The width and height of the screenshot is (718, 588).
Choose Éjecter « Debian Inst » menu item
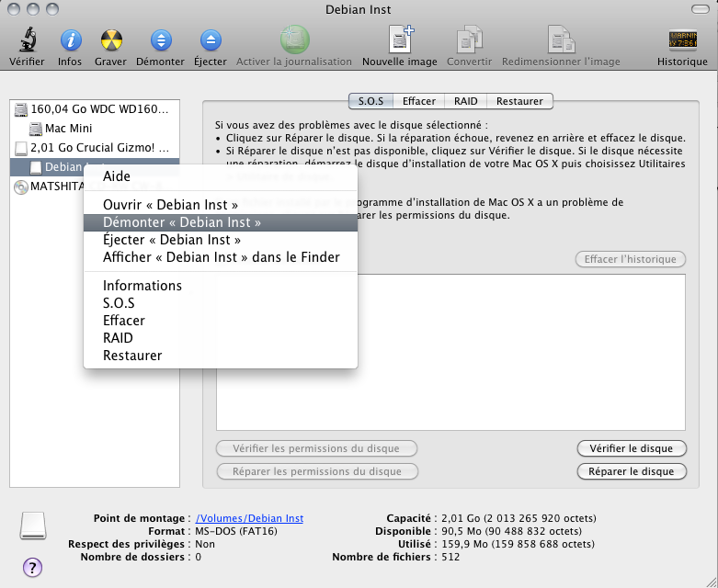[x=221, y=240]
